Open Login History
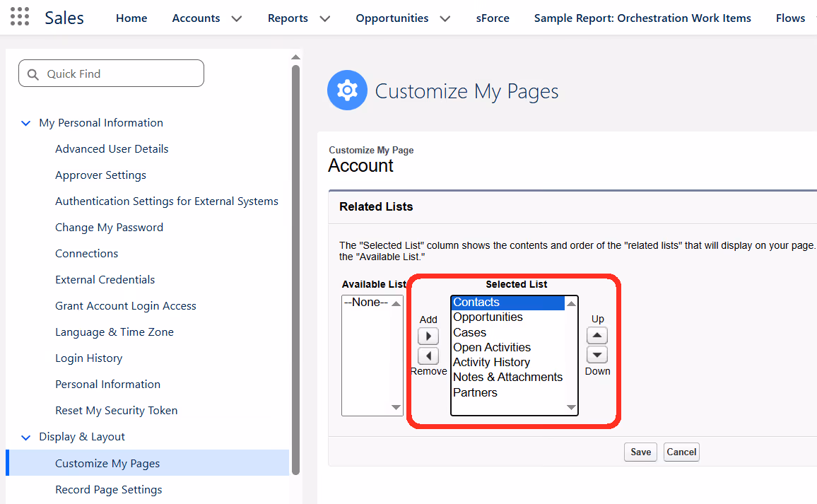 pyautogui.click(x=88, y=358)
